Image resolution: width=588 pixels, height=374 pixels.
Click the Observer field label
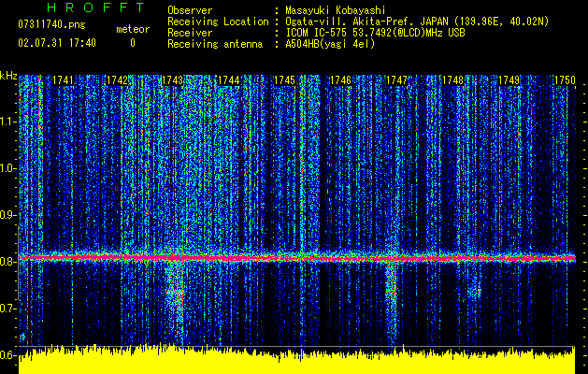click(x=190, y=10)
